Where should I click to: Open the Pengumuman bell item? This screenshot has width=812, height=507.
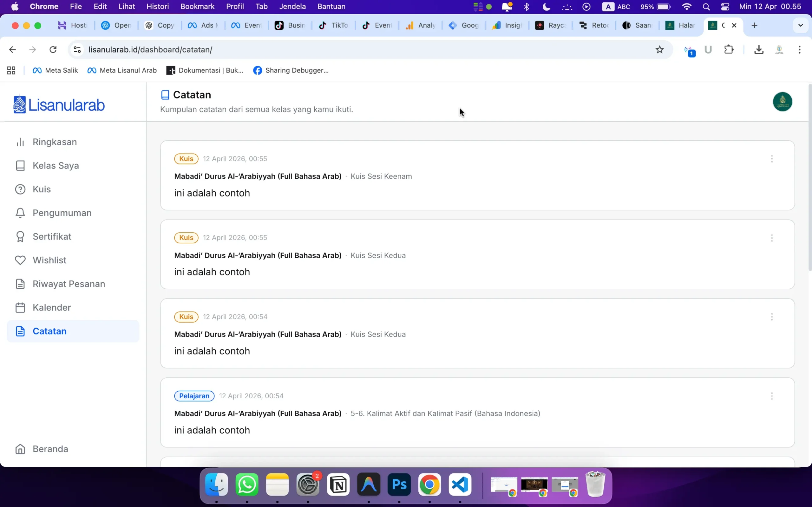point(62,213)
